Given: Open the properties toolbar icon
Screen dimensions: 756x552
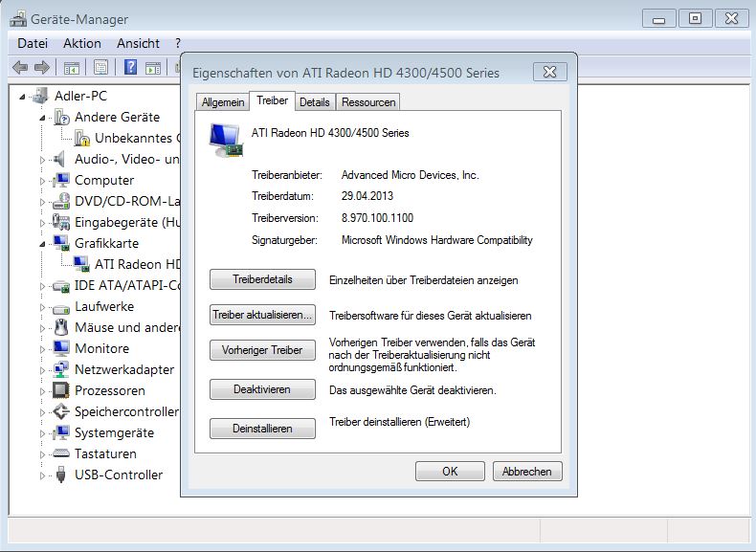Looking at the screenshot, I should 100,67.
